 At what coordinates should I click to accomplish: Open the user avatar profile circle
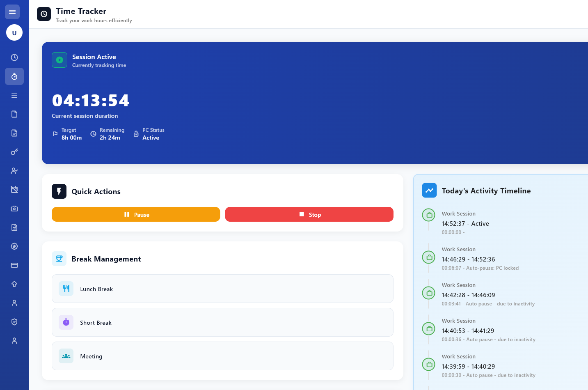click(x=14, y=33)
